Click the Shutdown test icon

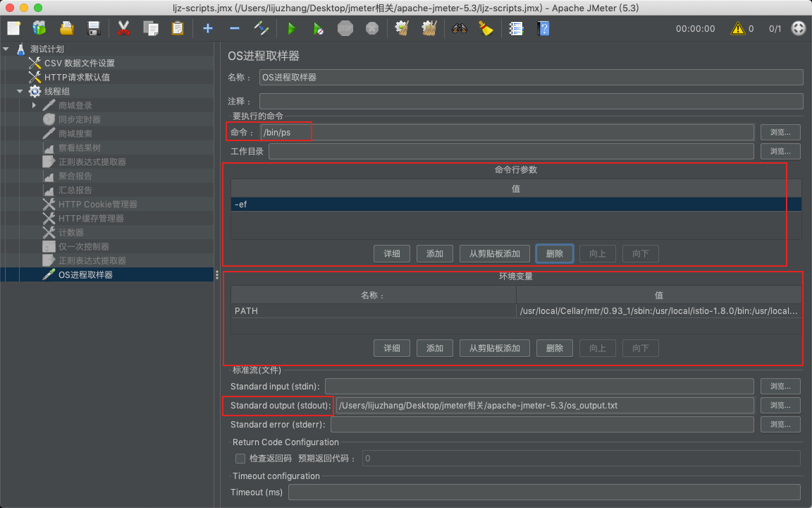(372, 28)
